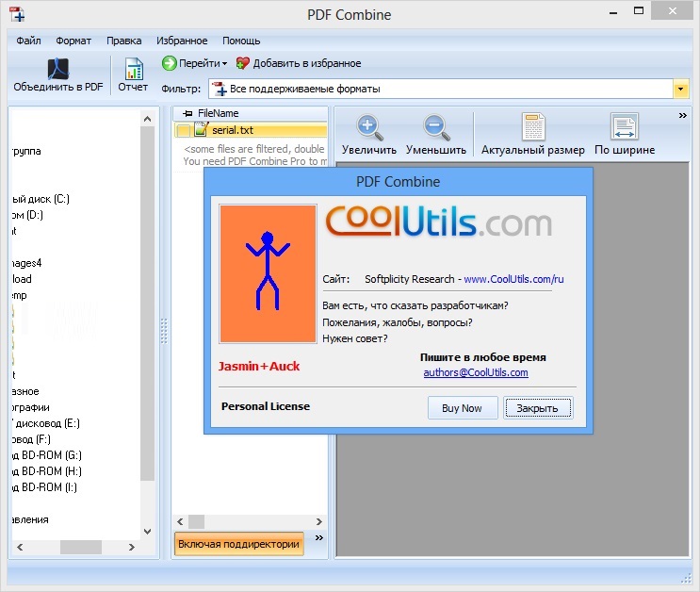700x592 pixels.
Task: Click file list scroll left arrow
Action: pyautogui.click(x=180, y=521)
